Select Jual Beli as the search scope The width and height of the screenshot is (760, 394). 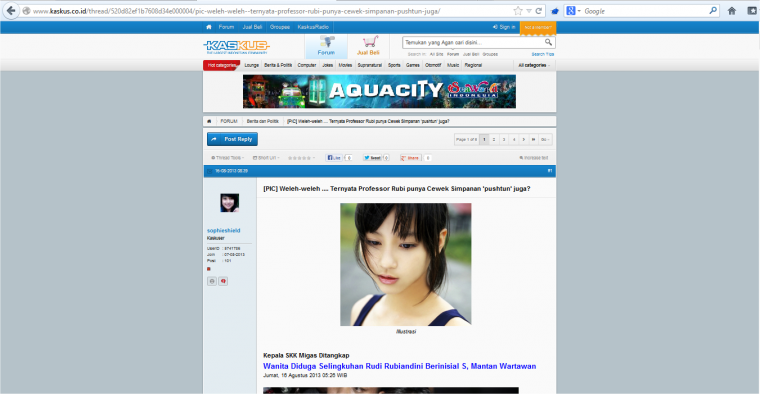click(x=471, y=54)
